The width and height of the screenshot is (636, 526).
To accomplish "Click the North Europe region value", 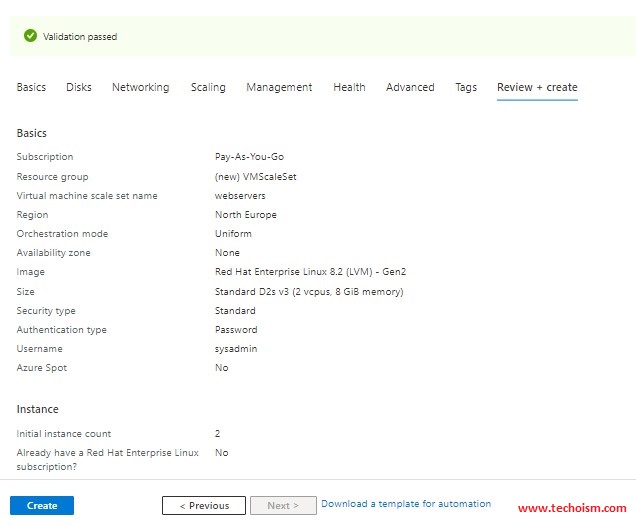I will click(245, 215).
